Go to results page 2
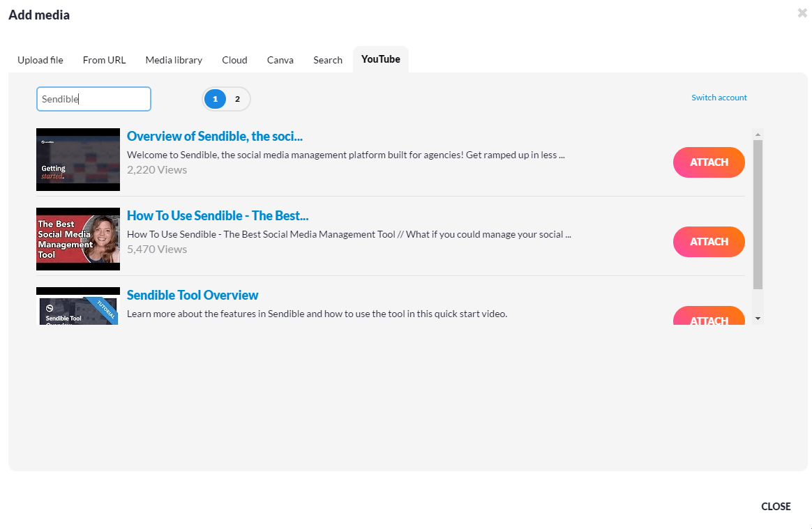The height and width of the screenshot is (529, 812). (238, 99)
